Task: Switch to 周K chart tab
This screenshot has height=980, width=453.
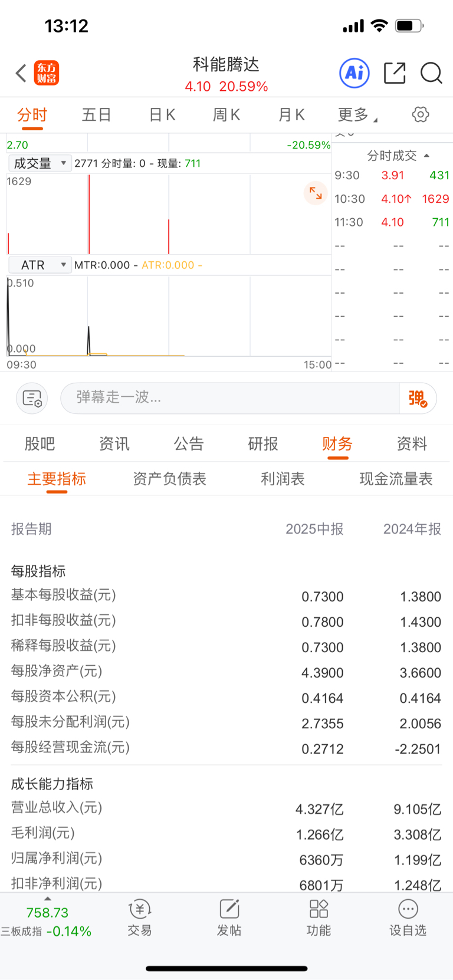Action: pos(226,115)
